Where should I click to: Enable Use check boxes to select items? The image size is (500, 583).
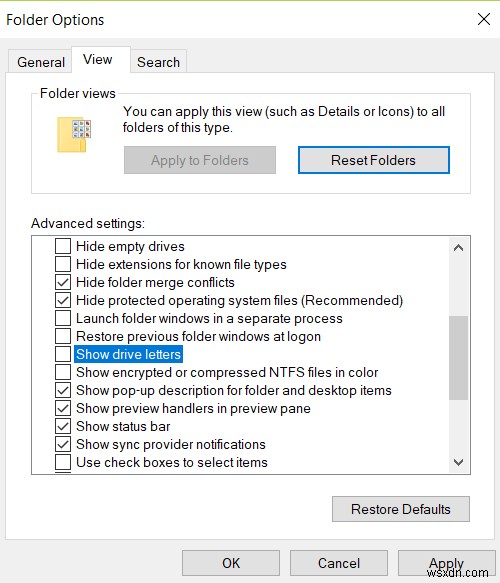point(63,462)
